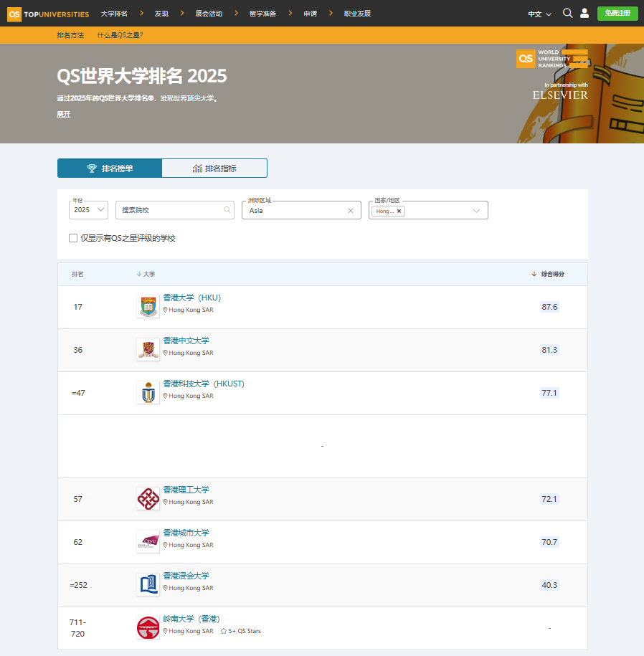Clear the Asia region filter

tap(351, 211)
